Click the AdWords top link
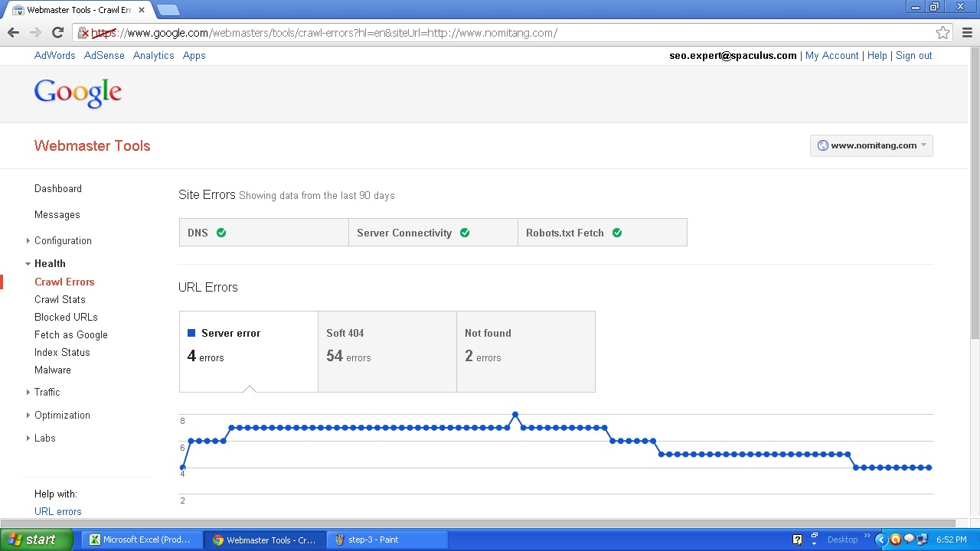Screen dimensions: 980x551 point(55,55)
